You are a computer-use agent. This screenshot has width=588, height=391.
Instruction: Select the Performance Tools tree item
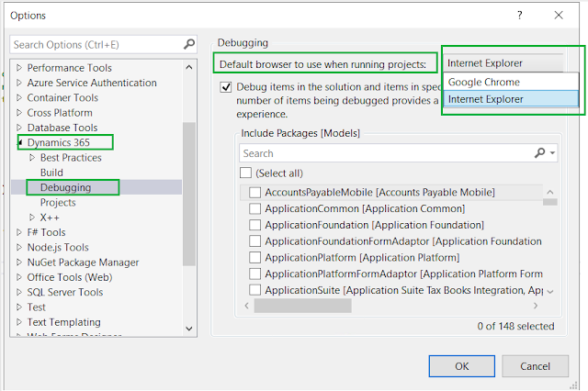(70, 68)
